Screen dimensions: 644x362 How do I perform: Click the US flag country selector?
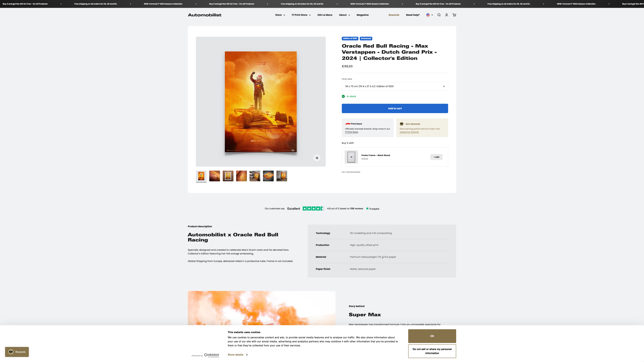430,15
